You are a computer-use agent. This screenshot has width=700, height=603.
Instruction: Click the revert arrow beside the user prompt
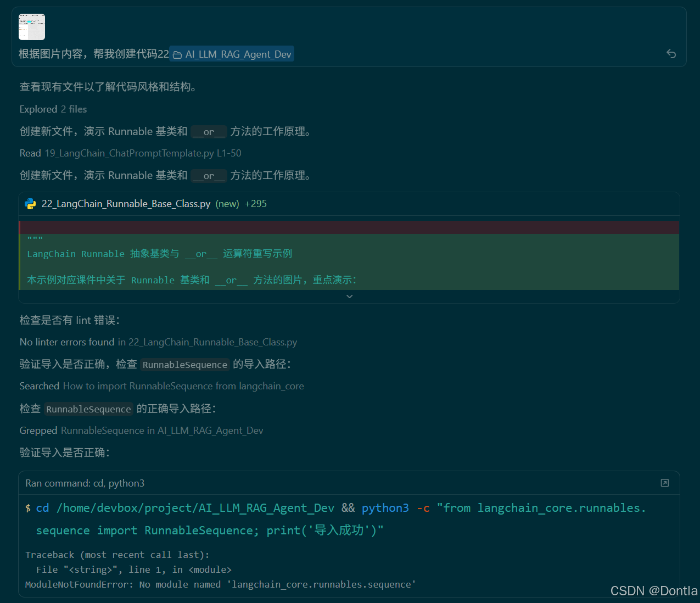pos(671,54)
